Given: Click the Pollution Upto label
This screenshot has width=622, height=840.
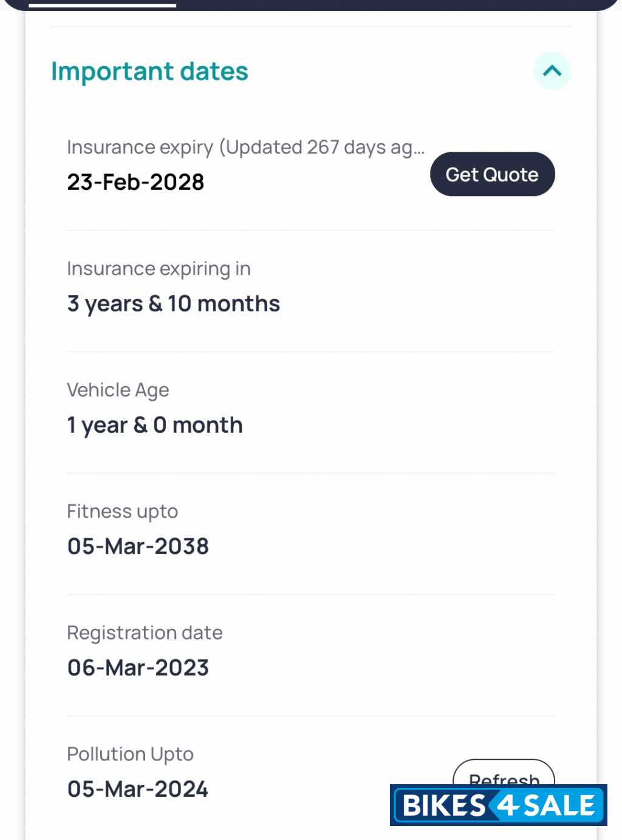Looking at the screenshot, I should (x=130, y=754).
